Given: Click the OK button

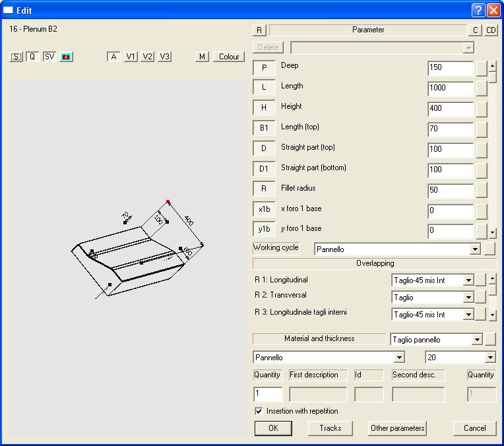Looking at the screenshot, I should 274,428.
